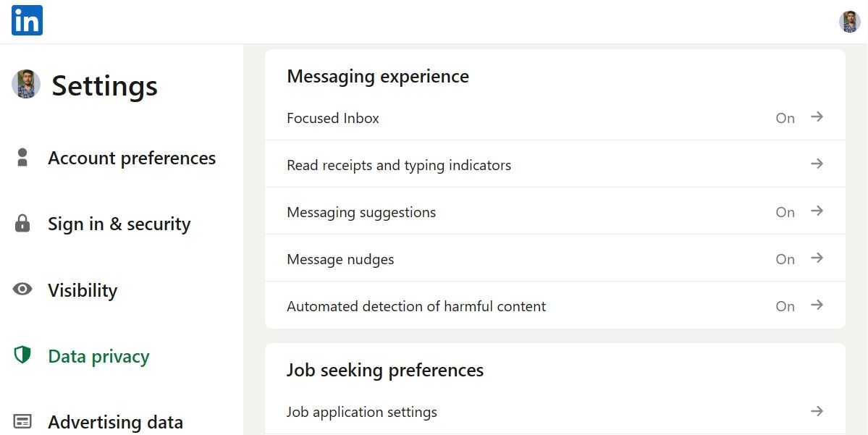Open Message nudges settings

[x=817, y=258]
